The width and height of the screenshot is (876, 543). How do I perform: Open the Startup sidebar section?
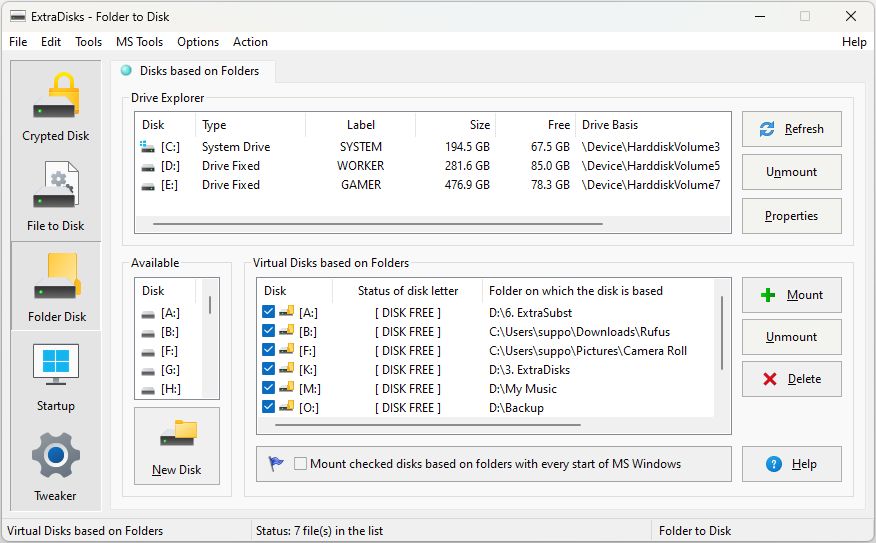[x=56, y=376]
